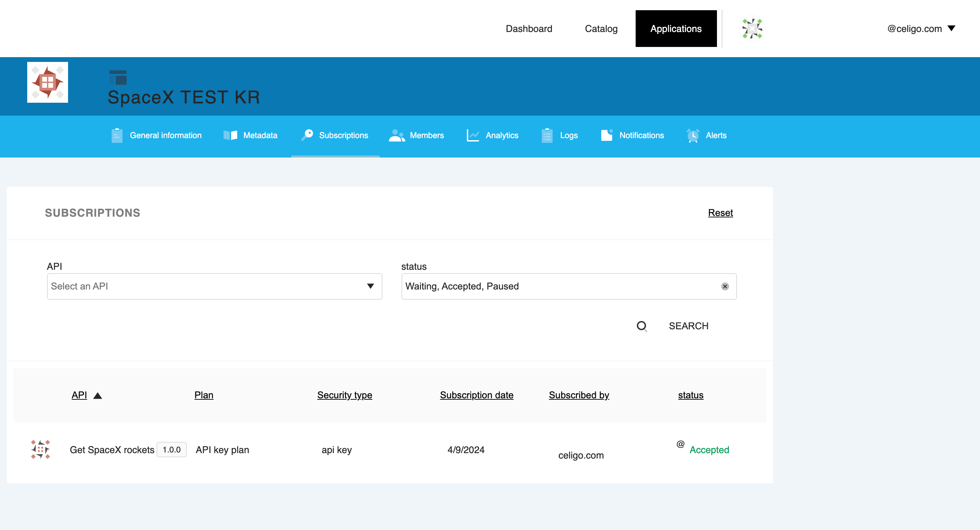This screenshot has width=980, height=530.
Task: Click the 4/9/2024 subscription date
Action: pyautogui.click(x=465, y=450)
